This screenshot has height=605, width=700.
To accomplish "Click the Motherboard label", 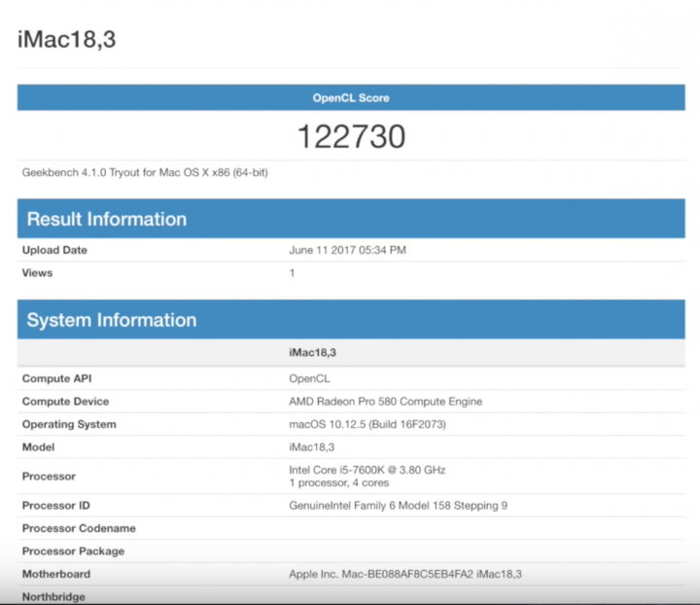I will click(56, 574).
